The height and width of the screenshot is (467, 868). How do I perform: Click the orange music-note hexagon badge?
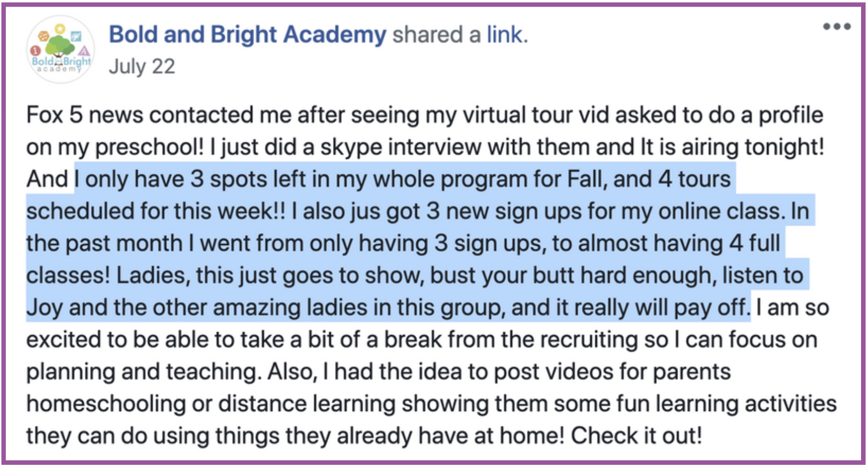44,36
